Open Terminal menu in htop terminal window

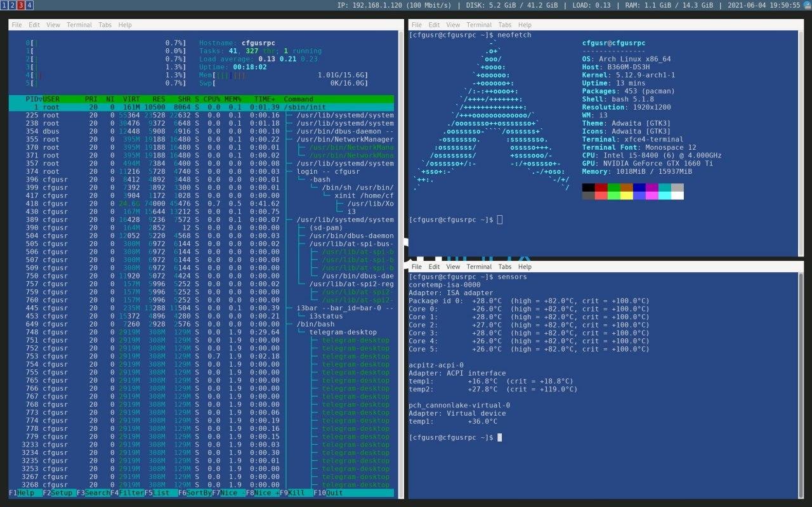pyautogui.click(x=79, y=25)
